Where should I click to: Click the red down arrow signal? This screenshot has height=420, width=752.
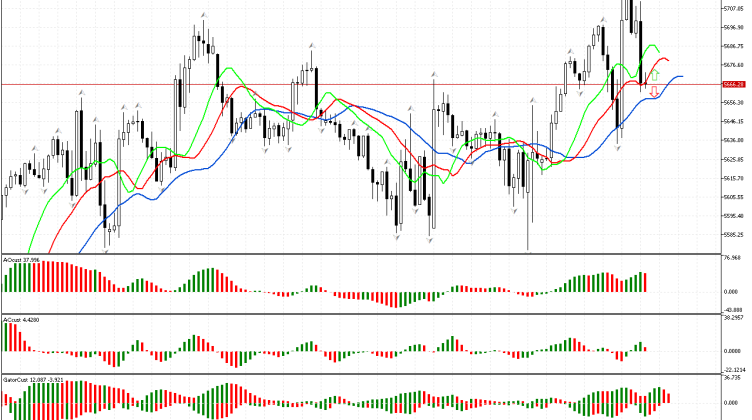pyautogui.click(x=653, y=92)
